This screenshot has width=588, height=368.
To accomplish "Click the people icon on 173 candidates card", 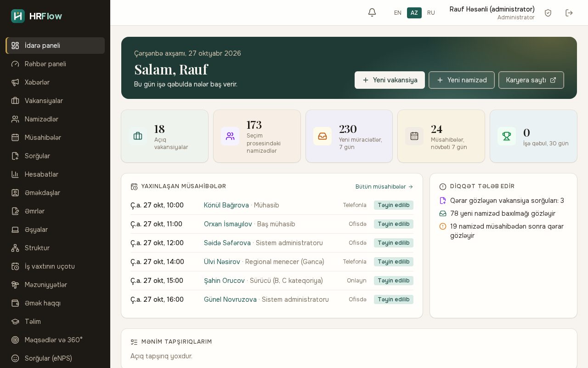I will (230, 136).
